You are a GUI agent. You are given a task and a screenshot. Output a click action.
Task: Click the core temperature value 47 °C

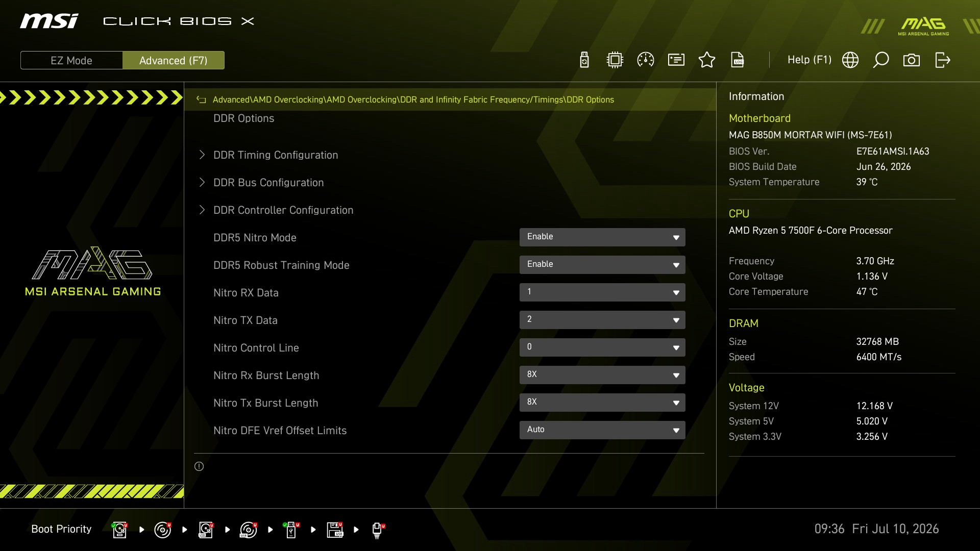point(867,292)
